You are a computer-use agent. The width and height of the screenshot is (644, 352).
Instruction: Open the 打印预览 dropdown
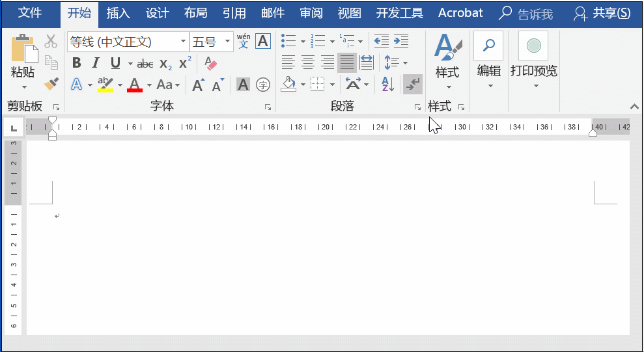535,86
